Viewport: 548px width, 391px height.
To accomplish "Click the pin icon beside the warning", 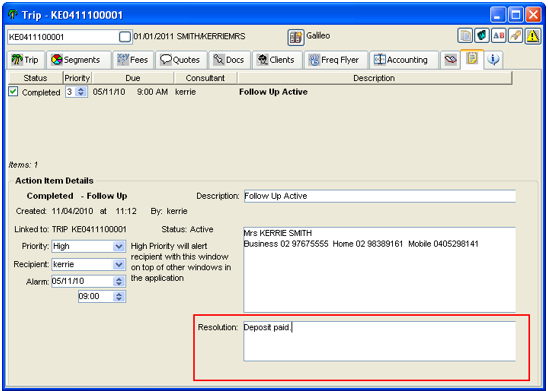I will [x=515, y=36].
